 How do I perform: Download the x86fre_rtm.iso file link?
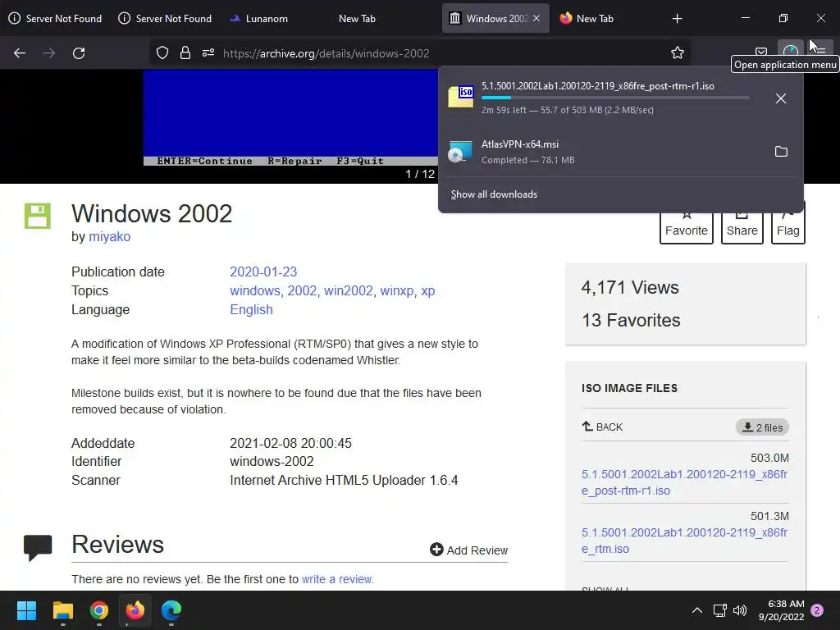click(685, 541)
